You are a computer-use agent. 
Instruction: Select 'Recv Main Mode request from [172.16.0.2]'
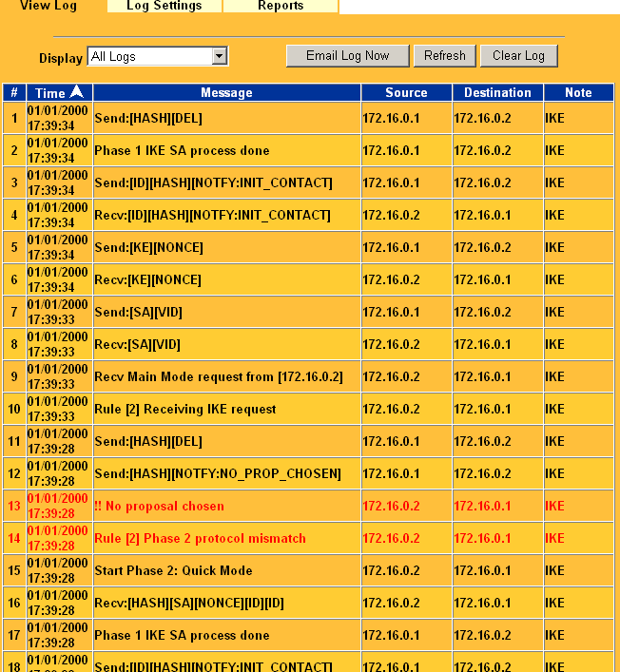tap(219, 376)
